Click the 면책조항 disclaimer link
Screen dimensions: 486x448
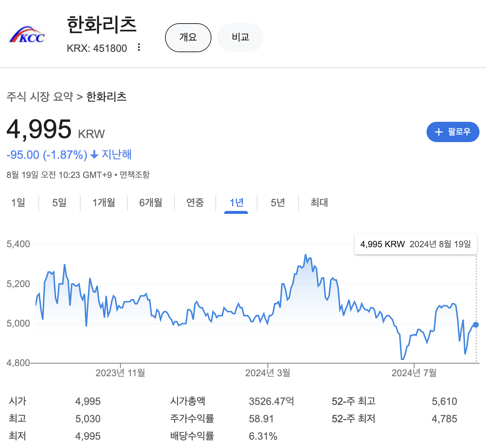point(135,175)
